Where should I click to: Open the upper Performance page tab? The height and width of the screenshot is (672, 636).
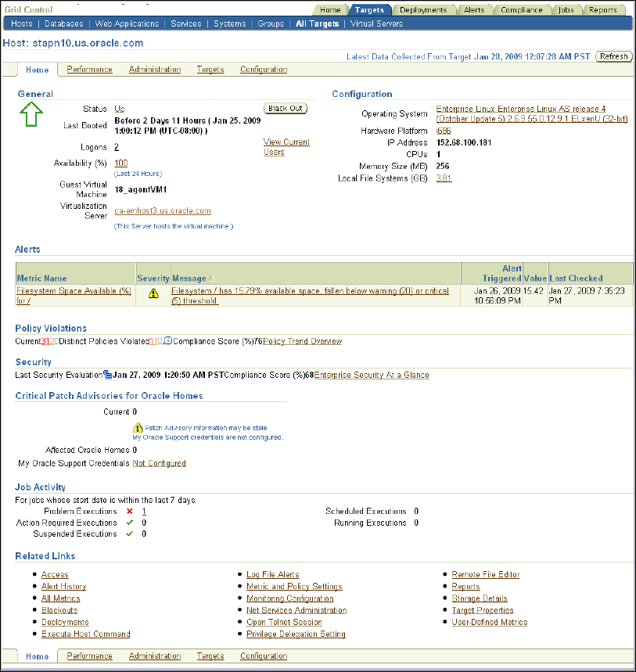pos(89,69)
